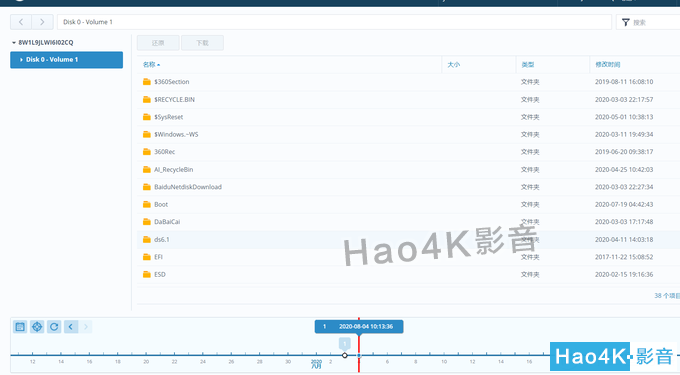680x375 pixels.
Task: Click the filter funnel icon in search
Action: [625, 22]
